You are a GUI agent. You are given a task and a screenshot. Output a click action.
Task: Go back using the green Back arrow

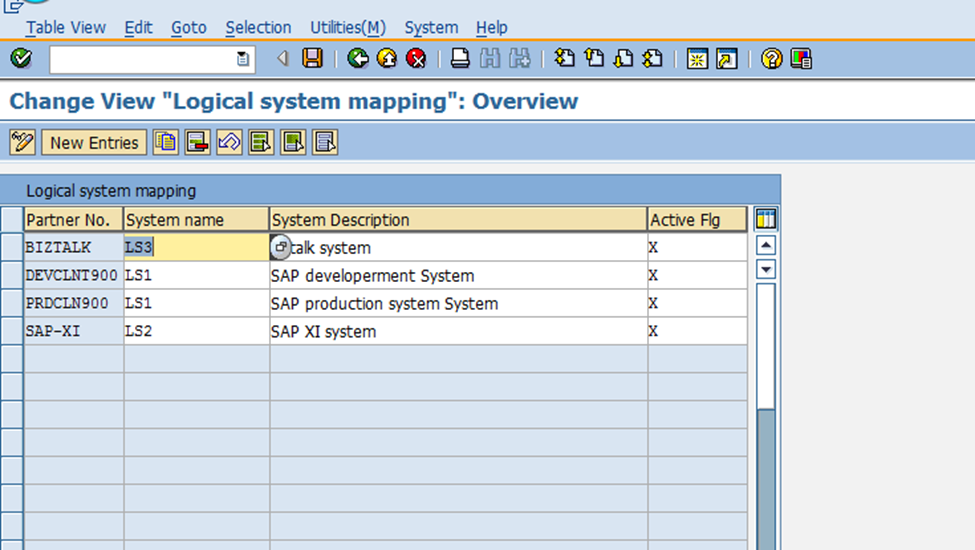coord(358,59)
